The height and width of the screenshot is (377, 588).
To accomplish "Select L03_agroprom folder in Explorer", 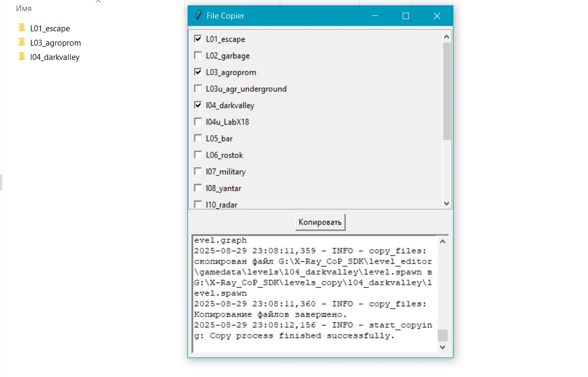I will (56, 43).
